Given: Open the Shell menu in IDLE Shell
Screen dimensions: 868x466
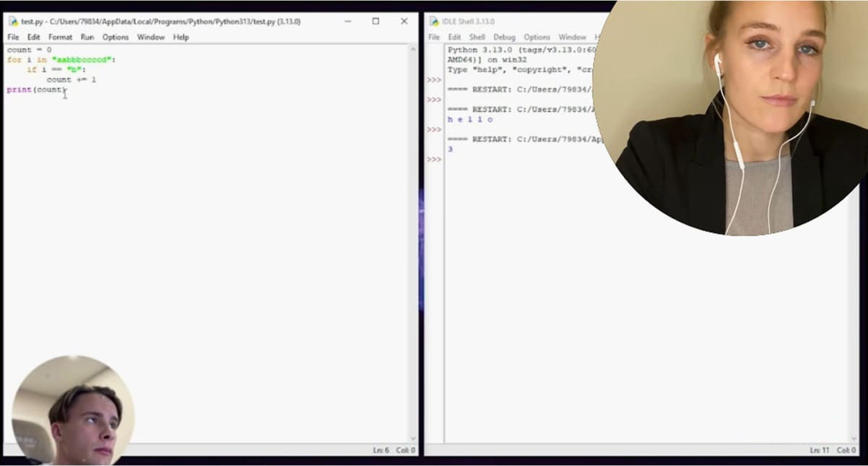Looking at the screenshot, I should click(477, 38).
